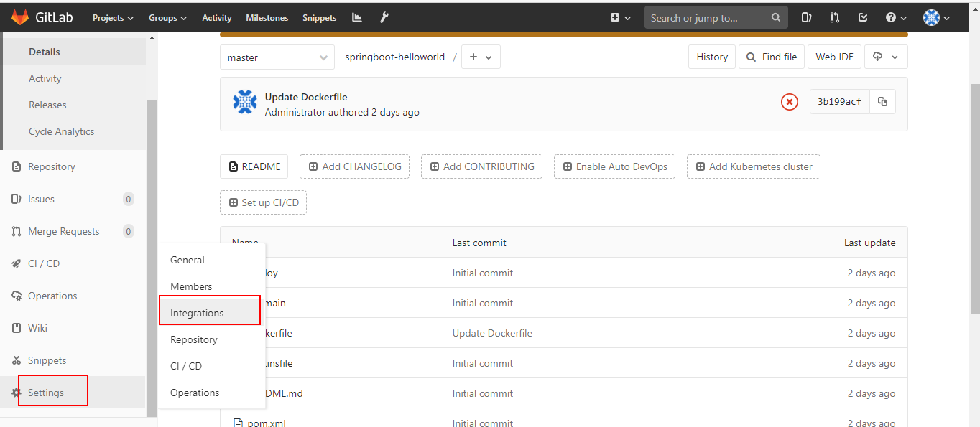Click the Merge Requests icon in the sidebar
The width and height of the screenshot is (980, 427).
[17, 231]
